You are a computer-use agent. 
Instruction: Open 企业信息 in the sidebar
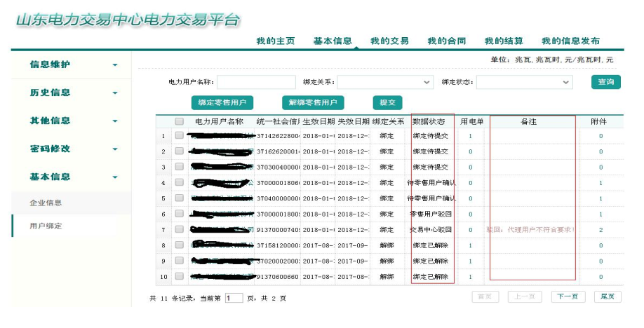46,203
